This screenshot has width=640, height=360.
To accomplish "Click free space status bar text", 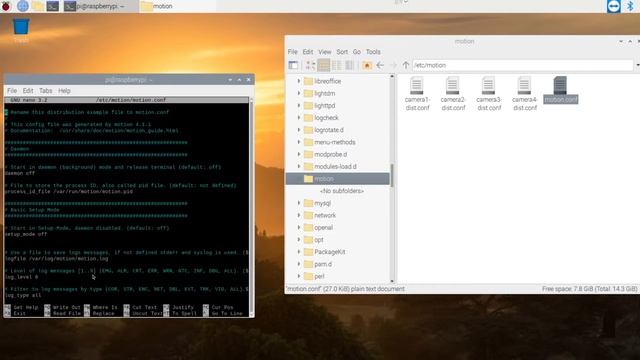I will 589,289.
